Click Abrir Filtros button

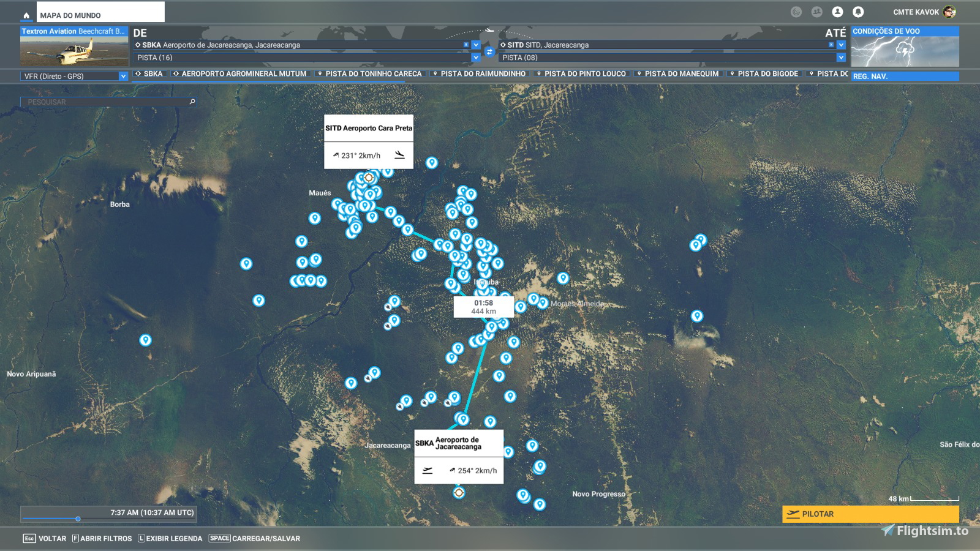tap(102, 538)
